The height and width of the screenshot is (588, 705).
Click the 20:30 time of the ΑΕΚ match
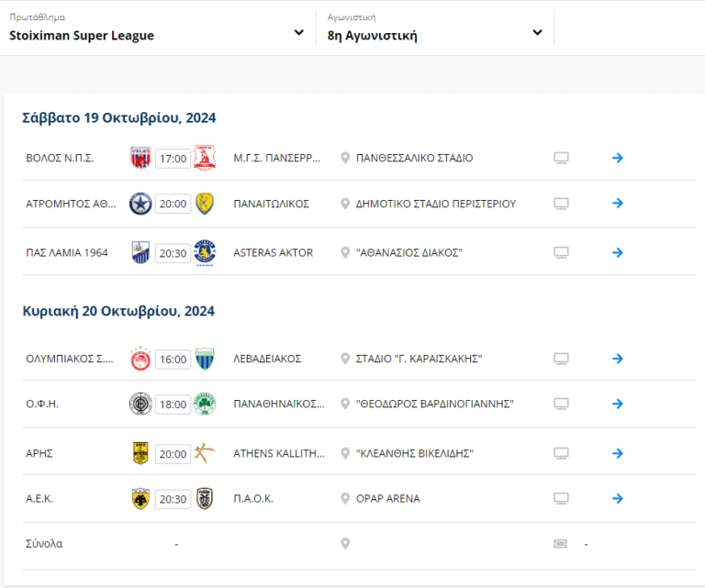point(173,499)
